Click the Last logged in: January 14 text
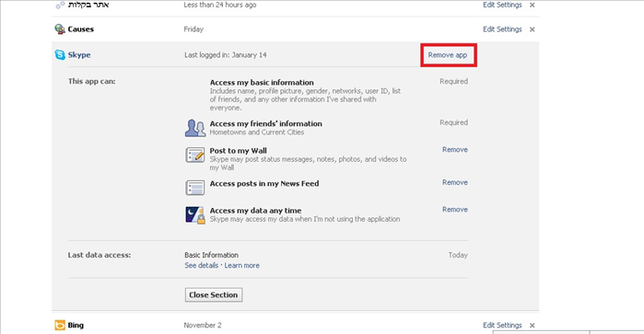644x334 pixels. pyautogui.click(x=226, y=55)
